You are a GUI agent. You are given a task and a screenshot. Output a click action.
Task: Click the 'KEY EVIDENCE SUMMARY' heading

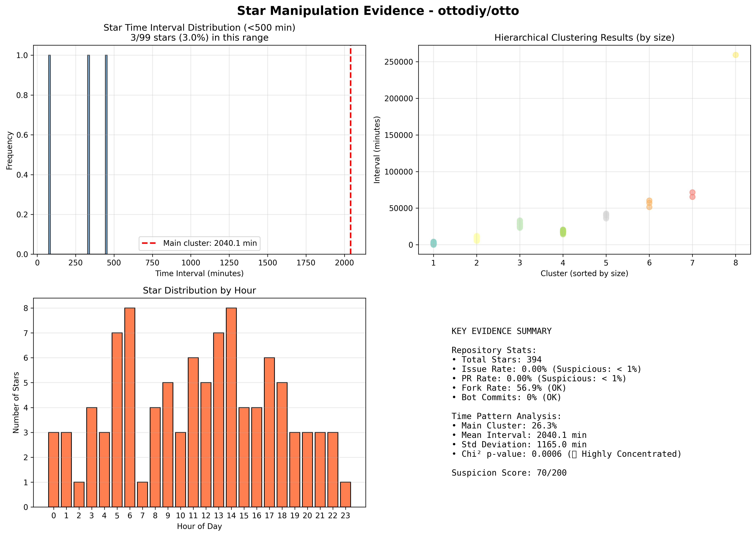pos(501,331)
